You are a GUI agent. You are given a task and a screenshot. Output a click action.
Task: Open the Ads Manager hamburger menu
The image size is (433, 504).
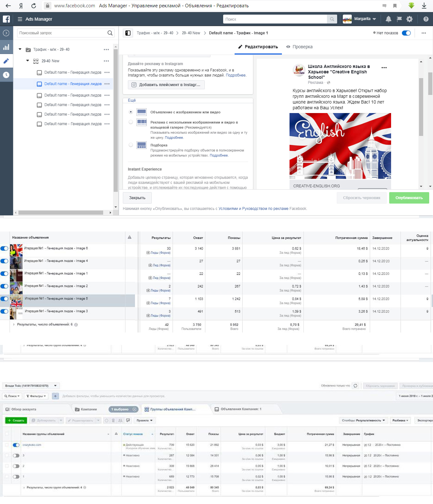coord(20,19)
